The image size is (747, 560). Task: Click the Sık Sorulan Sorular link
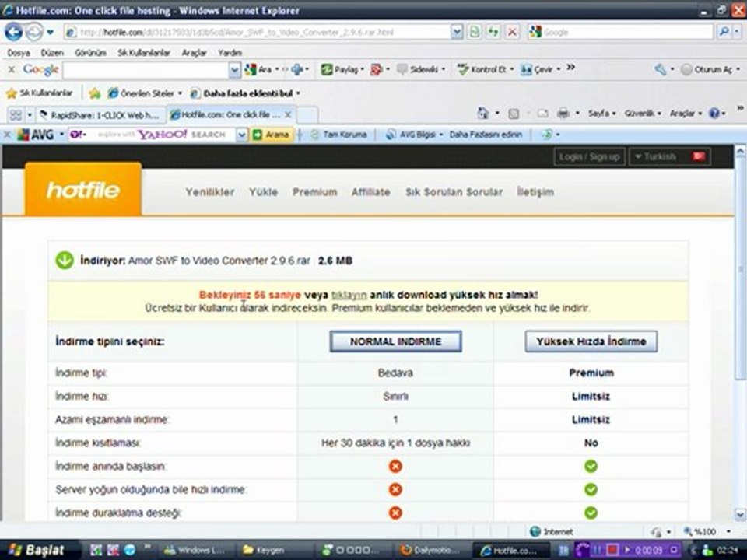pyautogui.click(x=454, y=192)
